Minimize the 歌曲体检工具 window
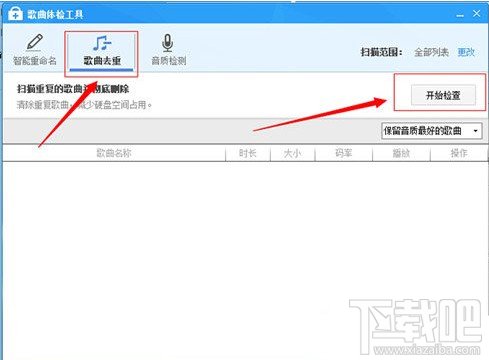489x360 pixels. 460,15
